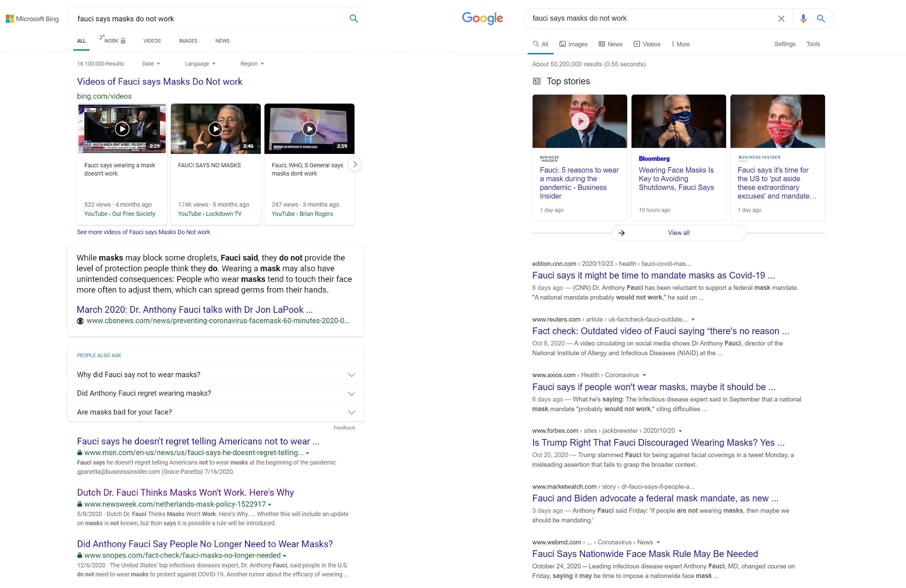906x588 pixels.
Task: Click Fauci red mask thumbnail, third top story
Action: (x=777, y=121)
